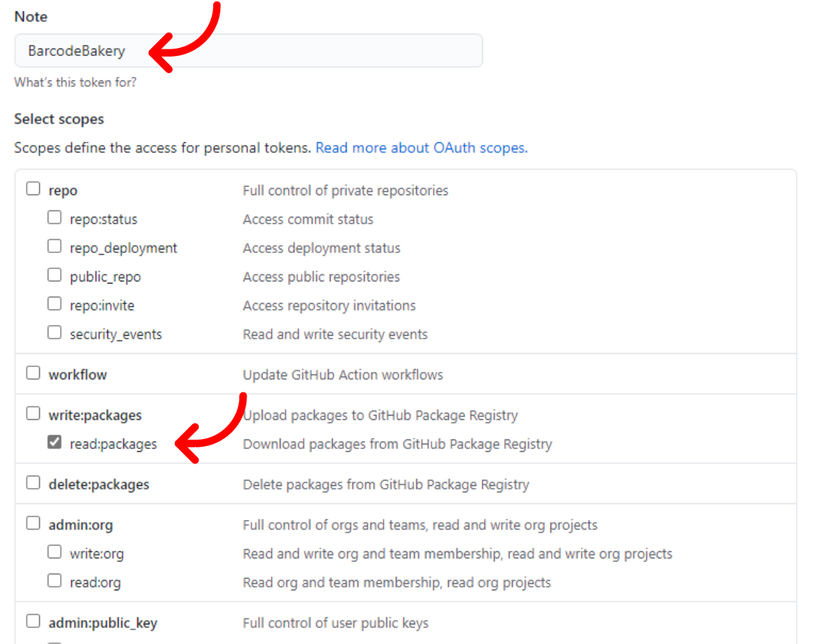
Task: Click 'Read and write security events' text
Action: [335, 334]
